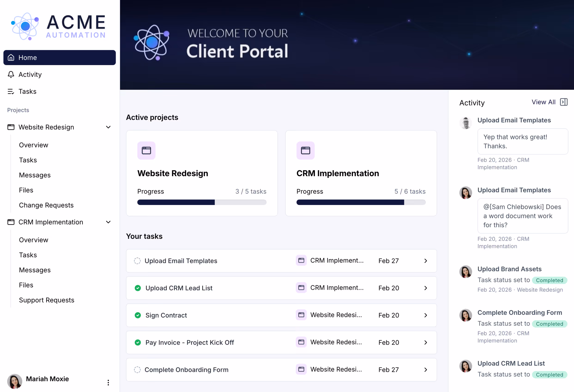
Task: Click View All activity link
Action: click(543, 102)
